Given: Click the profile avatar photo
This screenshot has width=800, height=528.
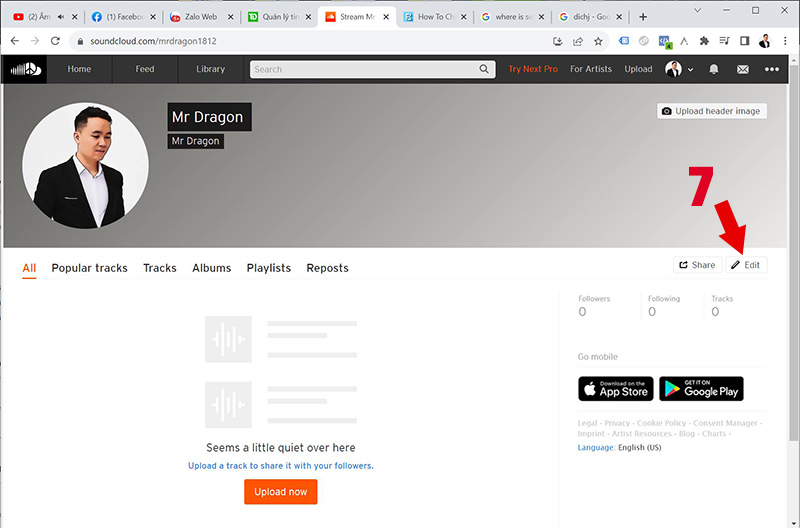Looking at the screenshot, I should point(86,166).
